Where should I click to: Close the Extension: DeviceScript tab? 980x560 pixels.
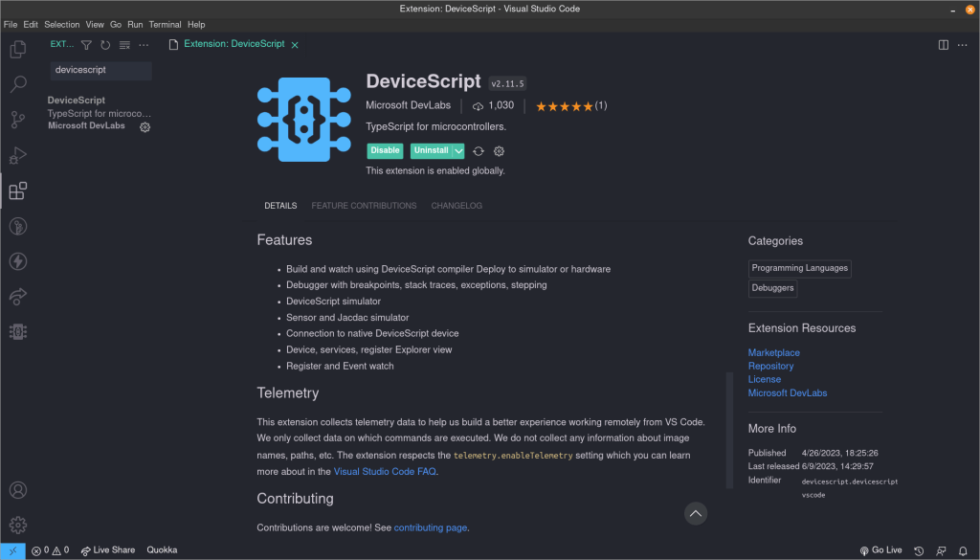point(295,45)
